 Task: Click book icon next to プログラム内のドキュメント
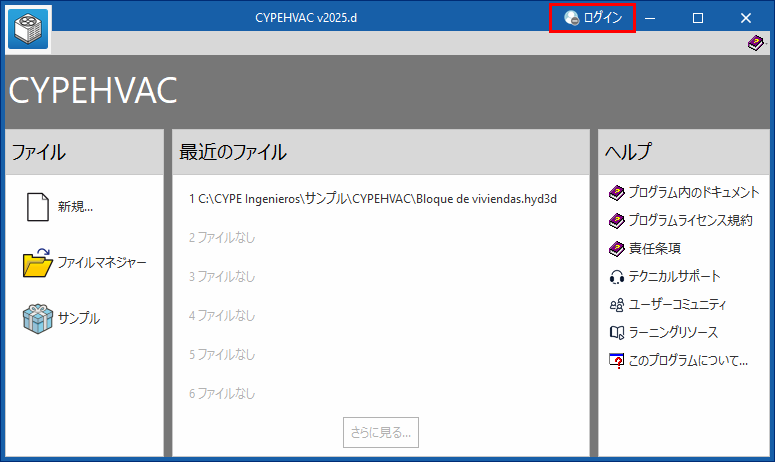(x=616, y=193)
